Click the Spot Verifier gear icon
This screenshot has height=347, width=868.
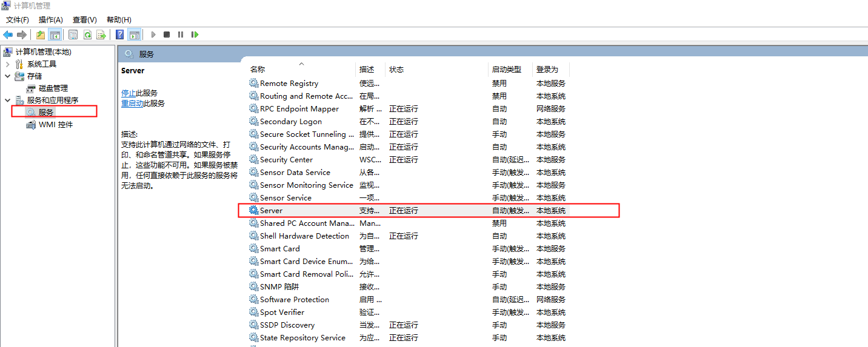pyautogui.click(x=254, y=312)
